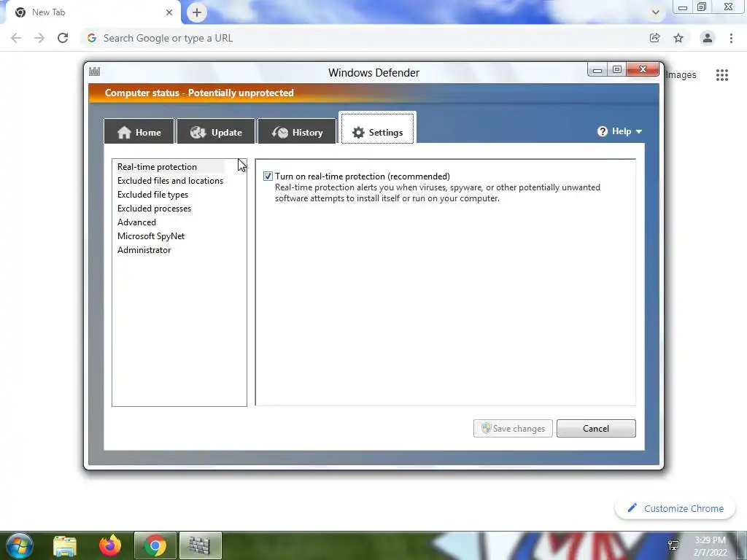The image size is (747, 560).
Task: Click the Help question mark icon
Action: pos(603,131)
